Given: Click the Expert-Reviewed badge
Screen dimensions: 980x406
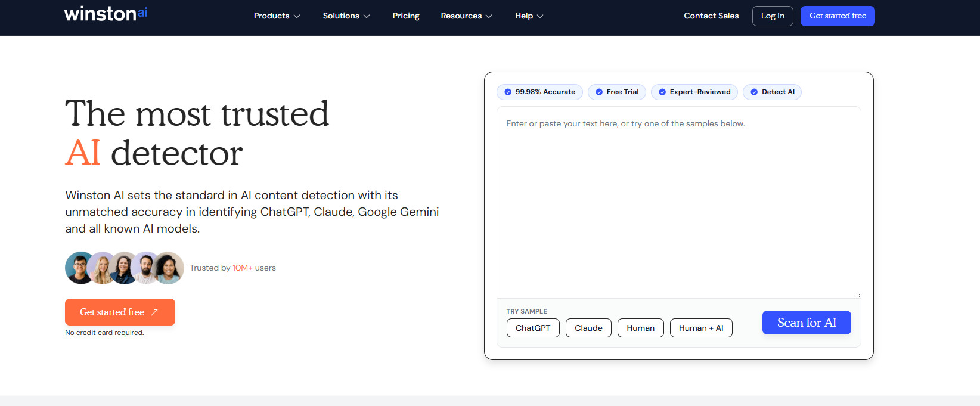Looking at the screenshot, I should 694,92.
